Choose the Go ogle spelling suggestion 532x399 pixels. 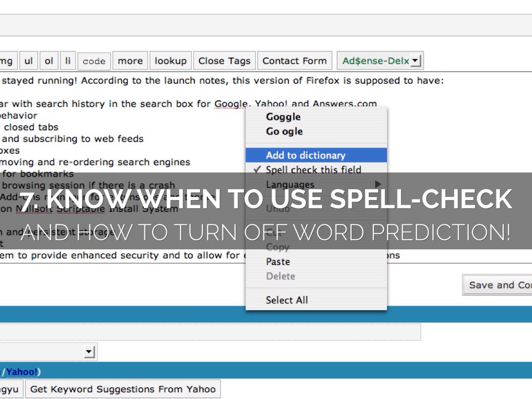(x=284, y=131)
